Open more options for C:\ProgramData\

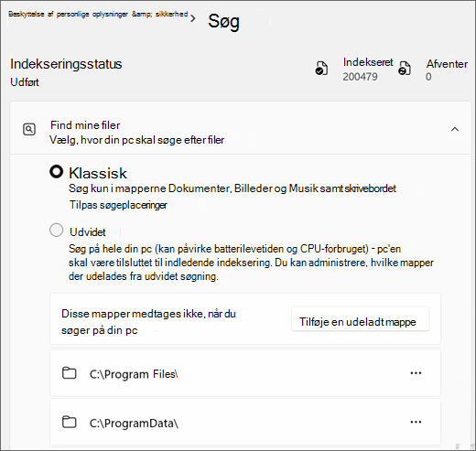point(416,422)
